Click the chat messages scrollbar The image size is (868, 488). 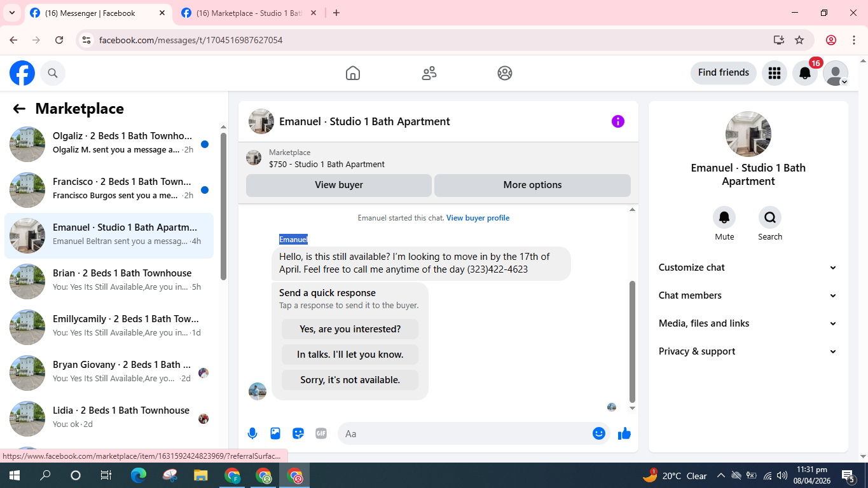(x=632, y=342)
